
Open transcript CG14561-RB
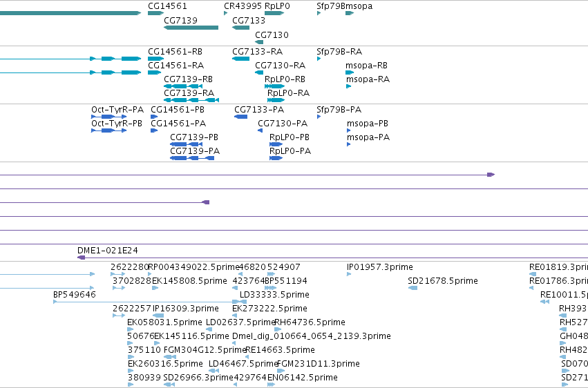(175, 51)
